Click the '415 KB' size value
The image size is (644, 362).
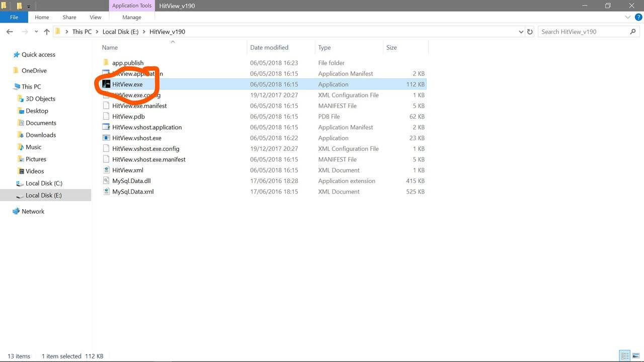[x=415, y=181]
